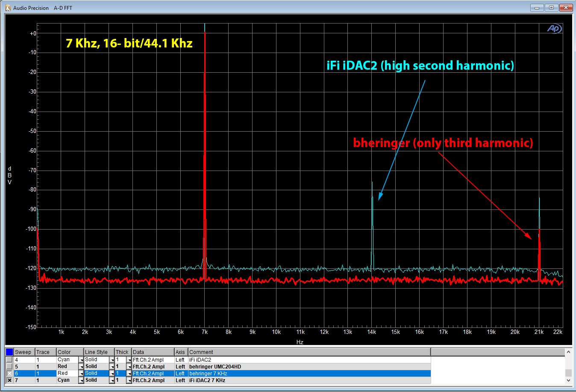576x392 pixels.
Task: Click legend scrollbar up arrow
Action: point(568,352)
